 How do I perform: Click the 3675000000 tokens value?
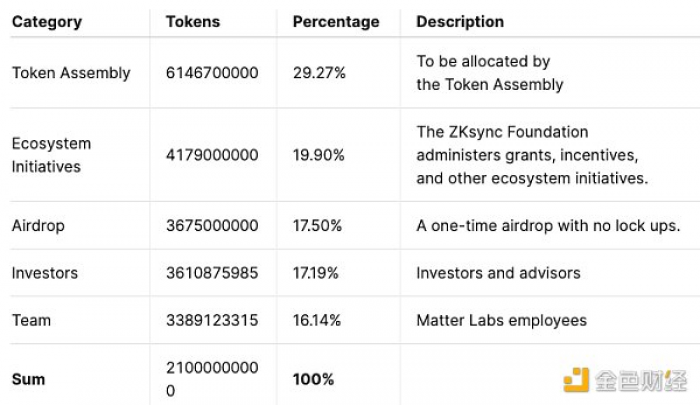point(212,225)
